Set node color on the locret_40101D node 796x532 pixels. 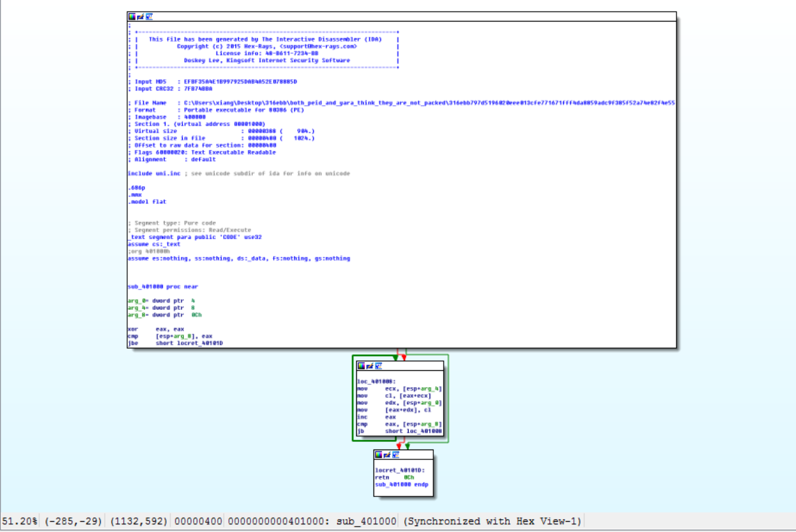pyautogui.click(x=378, y=455)
